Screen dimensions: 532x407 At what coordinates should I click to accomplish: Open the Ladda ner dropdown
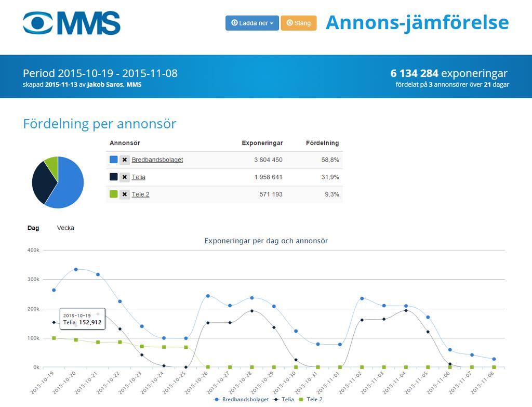pyautogui.click(x=252, y=23)
